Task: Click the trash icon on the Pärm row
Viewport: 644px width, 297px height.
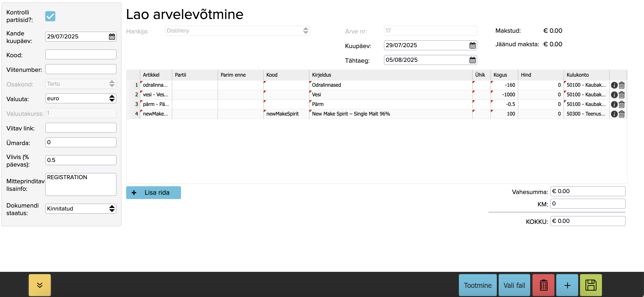Action: point(622,104)
